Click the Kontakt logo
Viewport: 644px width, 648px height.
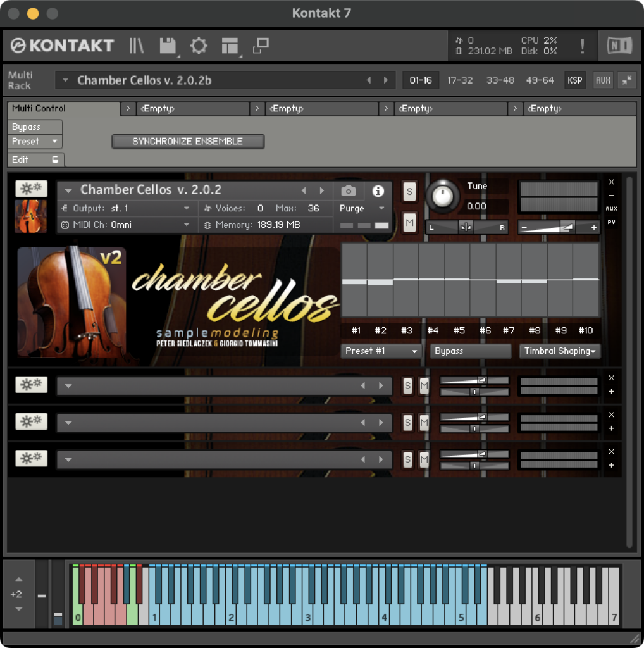(x=62, y=46)
